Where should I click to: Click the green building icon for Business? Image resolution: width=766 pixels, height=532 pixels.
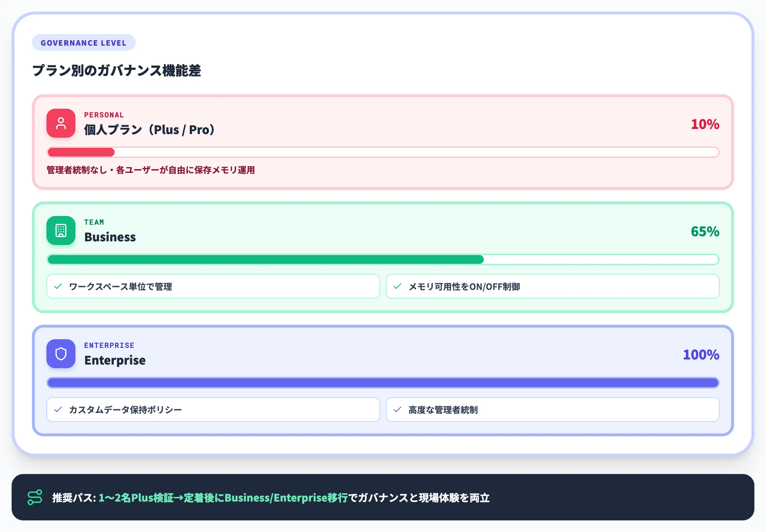point(61,230)
